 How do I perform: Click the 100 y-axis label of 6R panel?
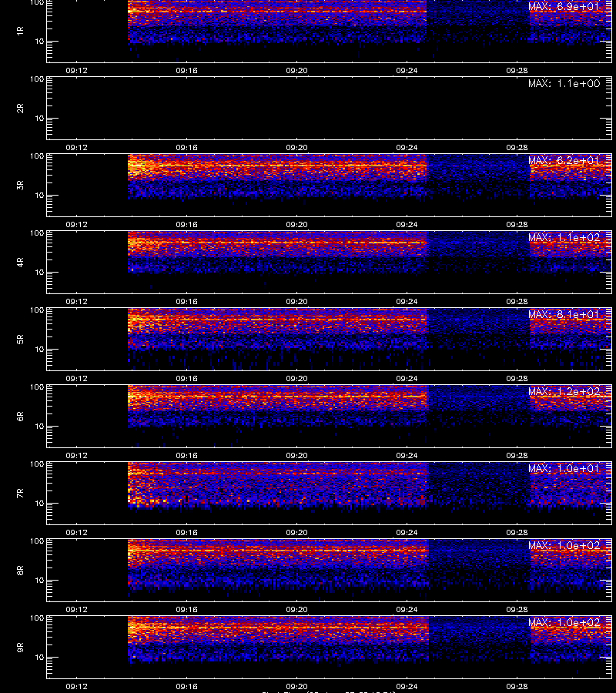[x=37, y=387]
